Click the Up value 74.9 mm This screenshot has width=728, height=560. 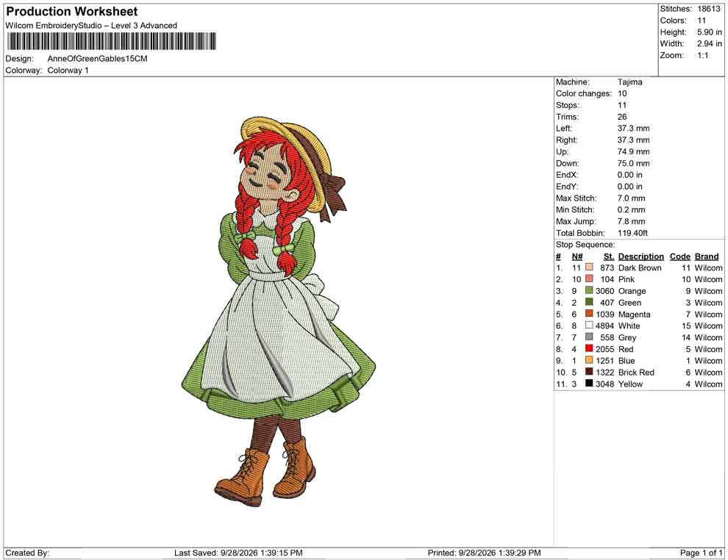coord(633,151)
